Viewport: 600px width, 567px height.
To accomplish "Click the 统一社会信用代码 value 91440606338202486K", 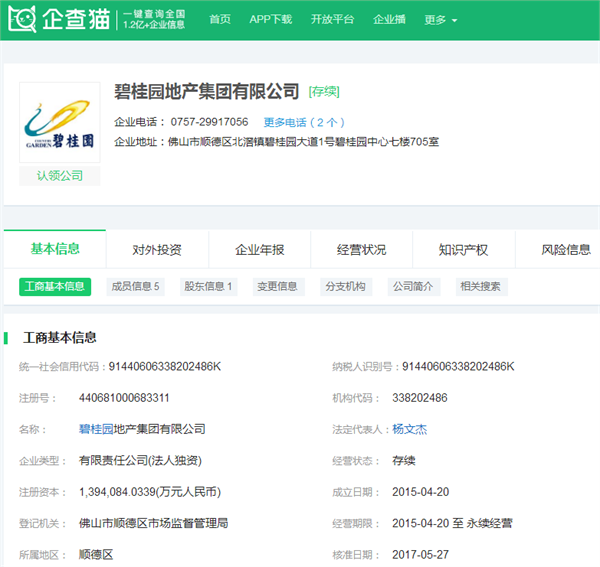I will click(x=165, y=367).
